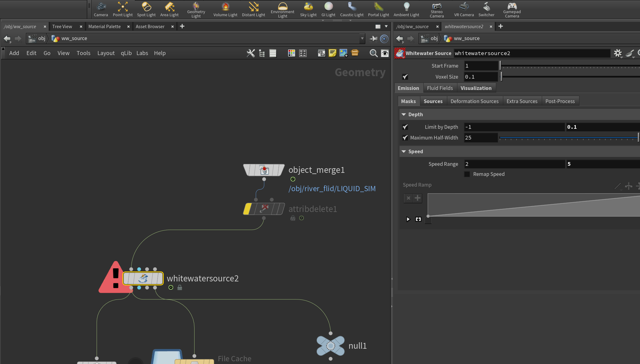Enable the Remap Speed checkbox
The image size is (640, 364).
(x=467, y=174)
